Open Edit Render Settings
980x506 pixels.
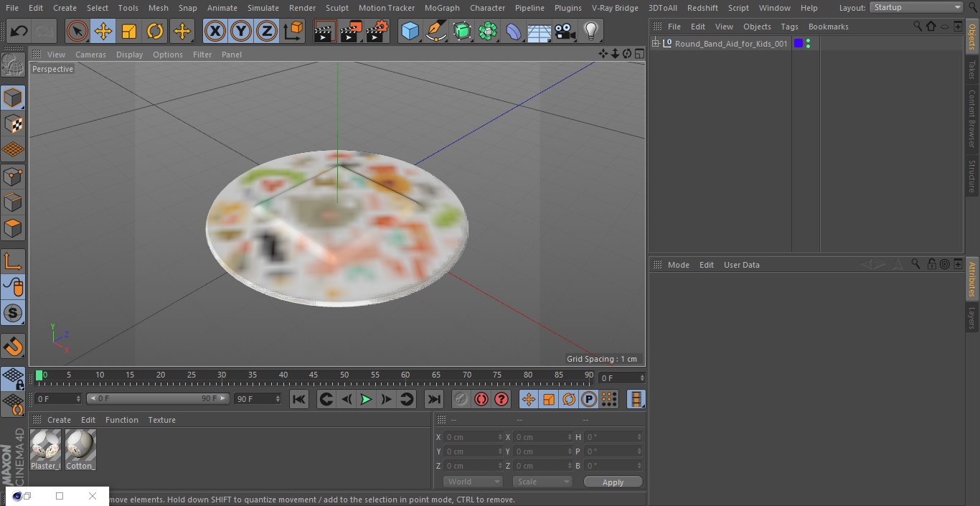[x=377, y=32]
